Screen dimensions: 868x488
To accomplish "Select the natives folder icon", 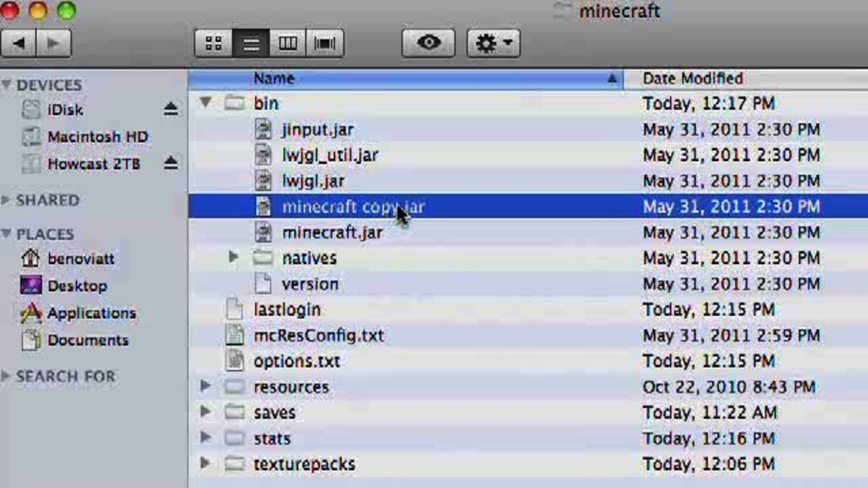I will click(x=263, y=257).
